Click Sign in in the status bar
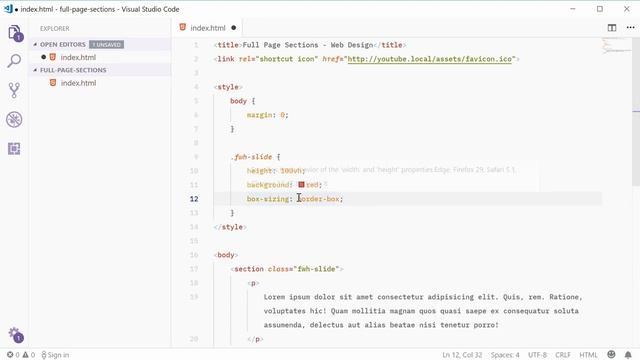 tap(55, 355)
